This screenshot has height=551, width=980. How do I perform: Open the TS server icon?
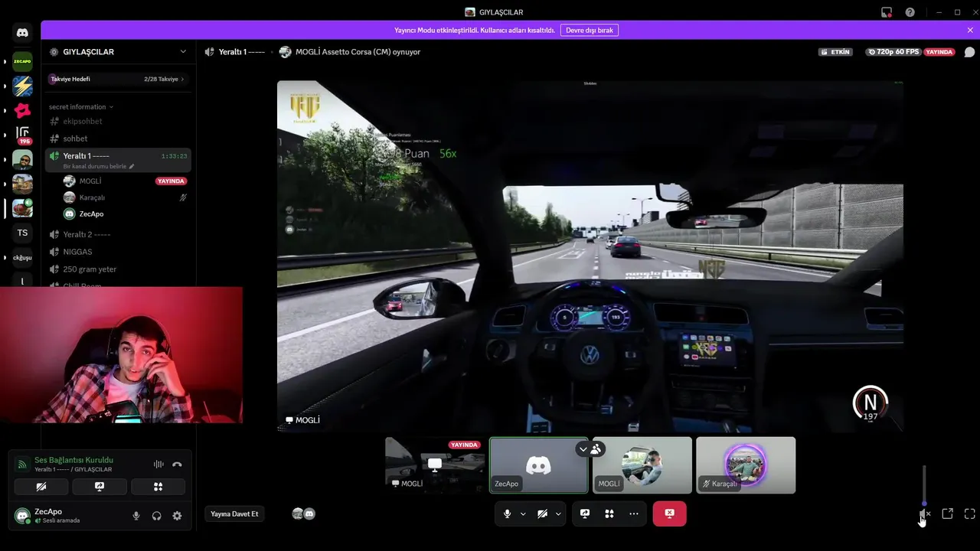pos(22,233)
